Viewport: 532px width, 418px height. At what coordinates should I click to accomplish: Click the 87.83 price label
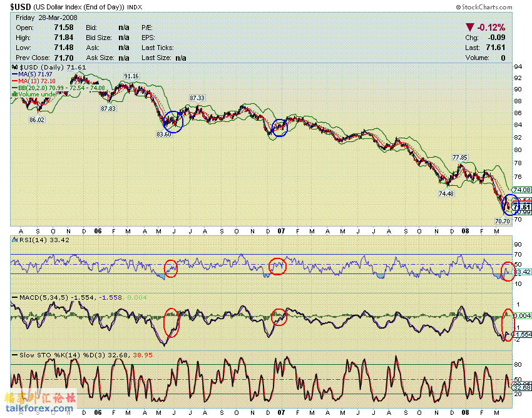pyautogui.click(x=108, y=108)
